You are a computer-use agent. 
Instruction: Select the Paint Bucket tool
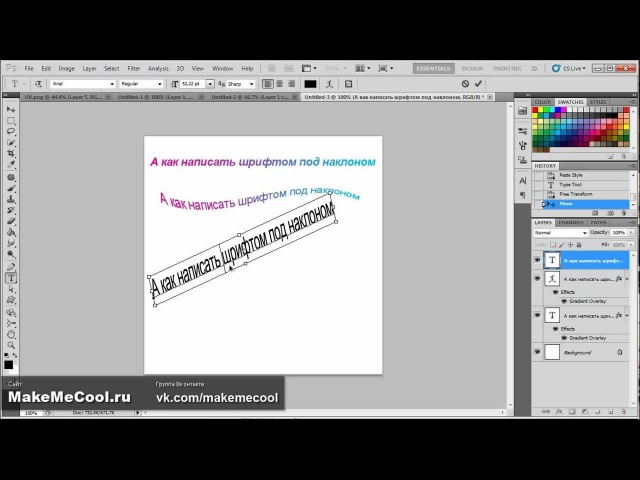(11, 232)
